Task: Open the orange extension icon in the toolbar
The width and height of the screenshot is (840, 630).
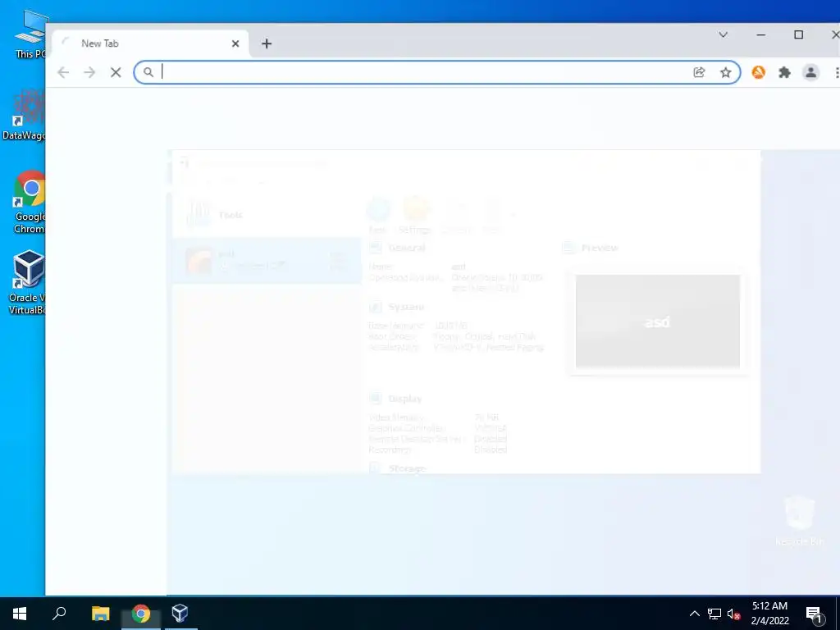Action: [x=758, y=72]
